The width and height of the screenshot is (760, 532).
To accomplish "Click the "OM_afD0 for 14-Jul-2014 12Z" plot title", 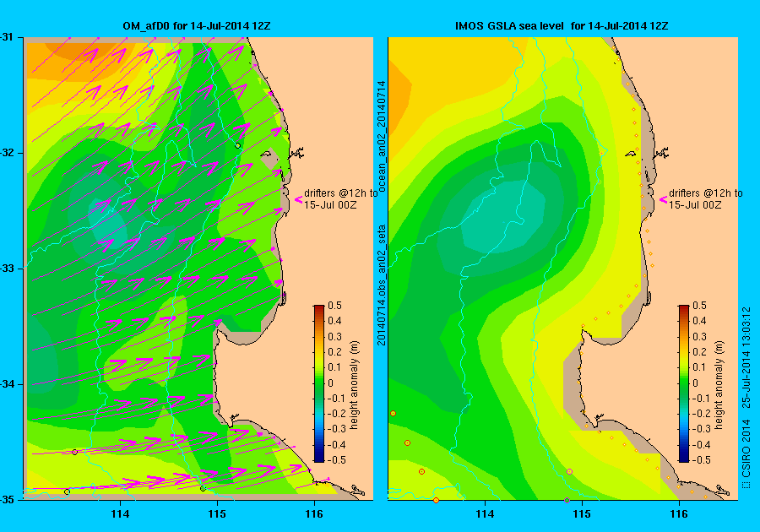I will point(196,26).
